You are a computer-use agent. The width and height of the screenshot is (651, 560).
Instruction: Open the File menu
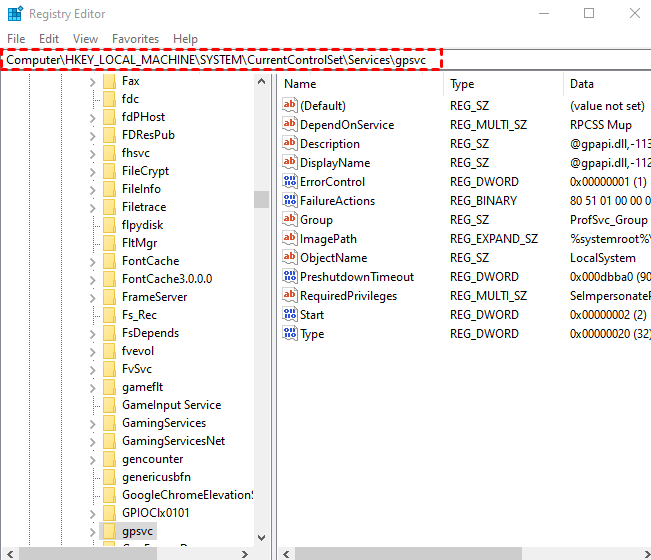coord(16,39)
